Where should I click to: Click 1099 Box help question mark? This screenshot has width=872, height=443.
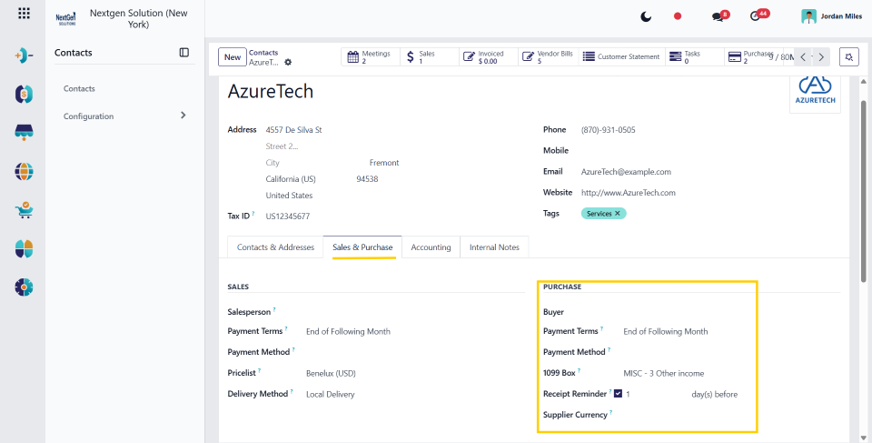(x=579, y=370)
